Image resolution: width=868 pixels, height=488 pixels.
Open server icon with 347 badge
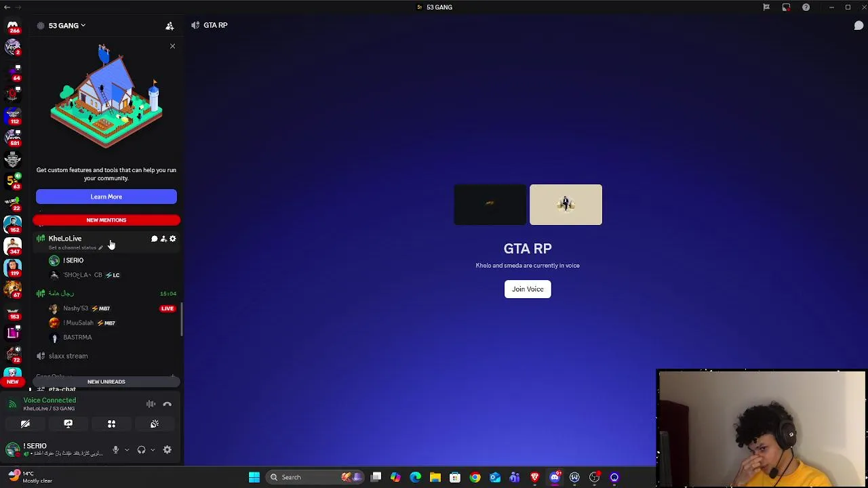click(12, 245)
